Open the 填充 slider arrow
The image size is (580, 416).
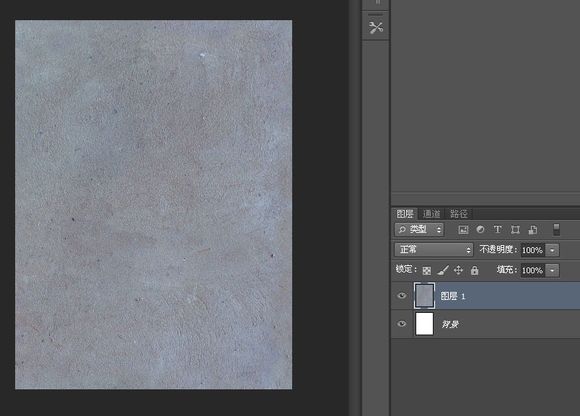552,270
